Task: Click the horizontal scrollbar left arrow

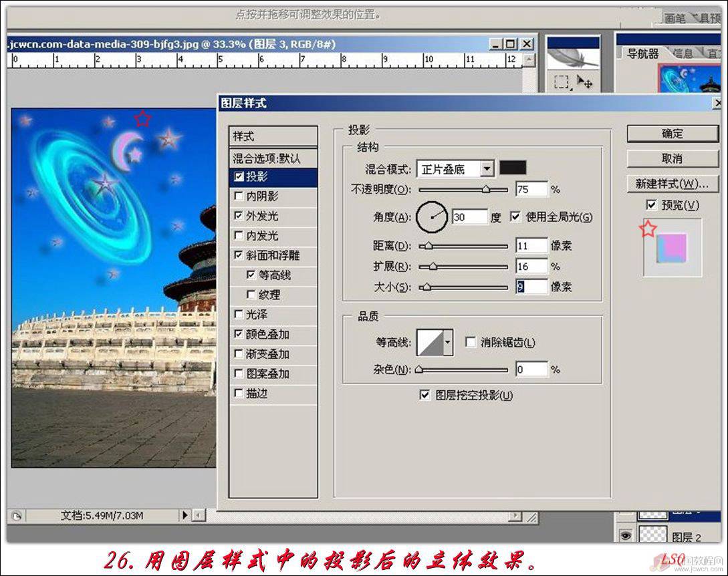Action: point(199,515)
